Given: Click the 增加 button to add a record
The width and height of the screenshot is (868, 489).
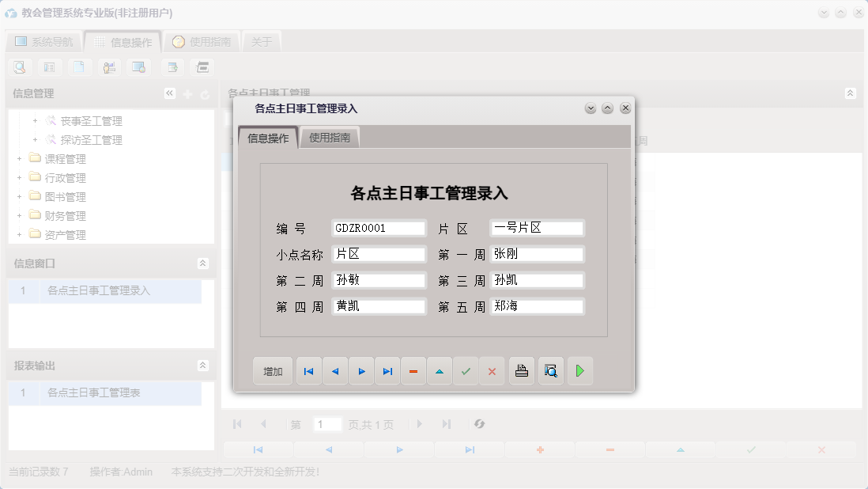Looking at the screenshot, I should [x=272, y=370].
